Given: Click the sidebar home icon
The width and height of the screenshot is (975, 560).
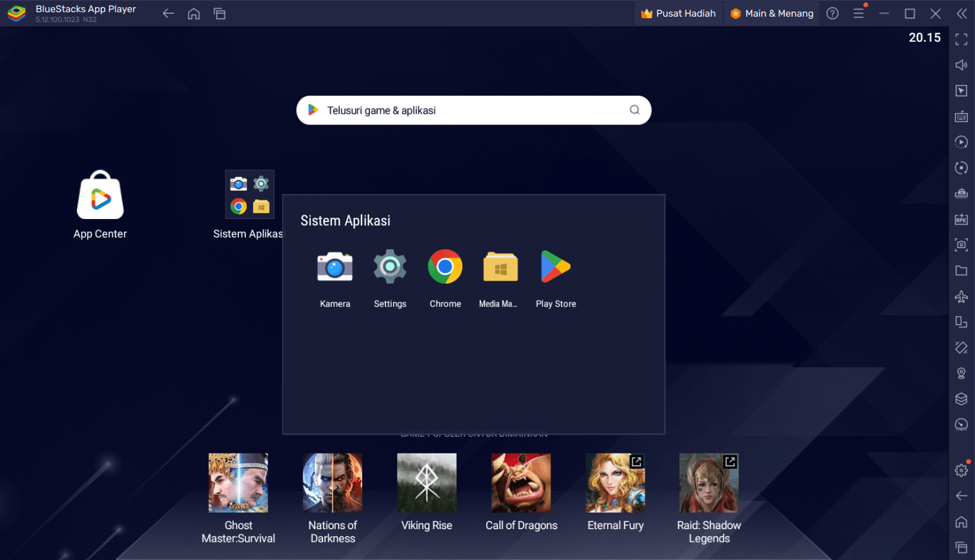Looking at the screenshot, I should click(962, 522).
